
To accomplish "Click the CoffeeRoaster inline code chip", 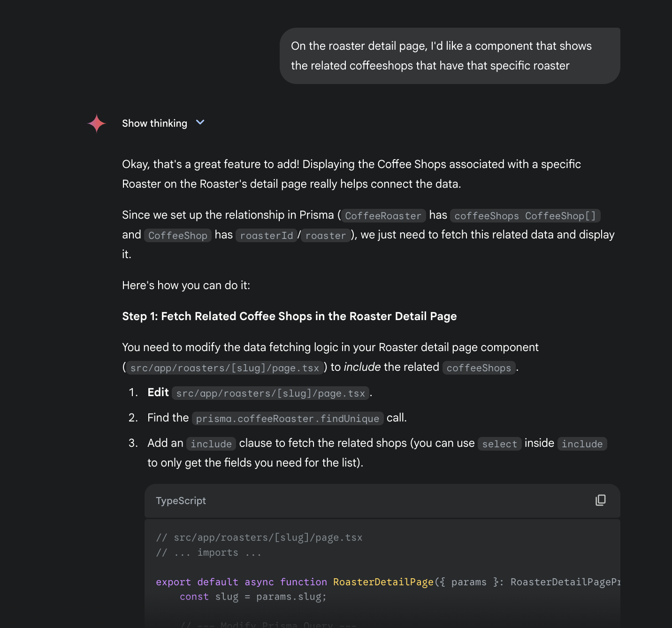I will tap(383, 216).
